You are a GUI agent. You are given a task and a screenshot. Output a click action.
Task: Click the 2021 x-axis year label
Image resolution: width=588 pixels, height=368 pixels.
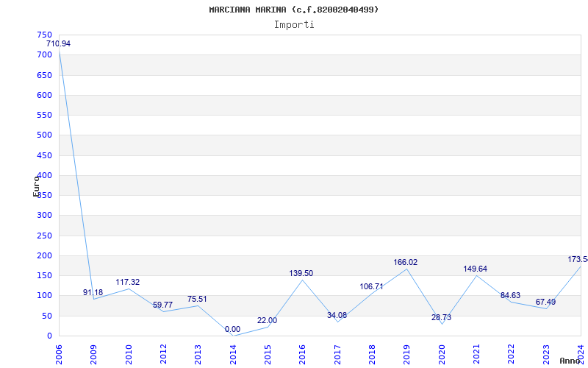click(476, 355)
